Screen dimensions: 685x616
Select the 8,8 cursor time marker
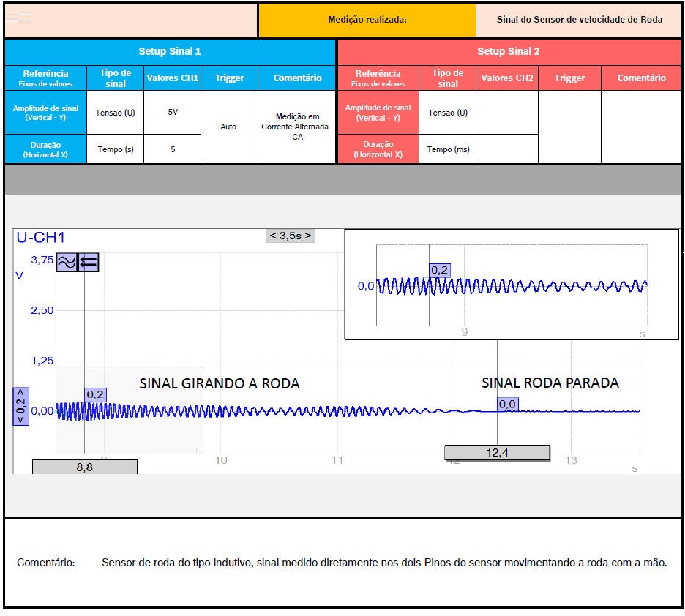pyautogui.click(x=85, y=467)
